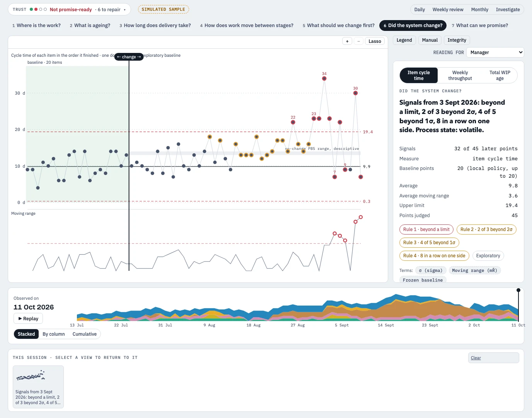Click the 0.3 lower limit label
The image size is (532, 418).
pyautogui.click(x=367, y=202)
